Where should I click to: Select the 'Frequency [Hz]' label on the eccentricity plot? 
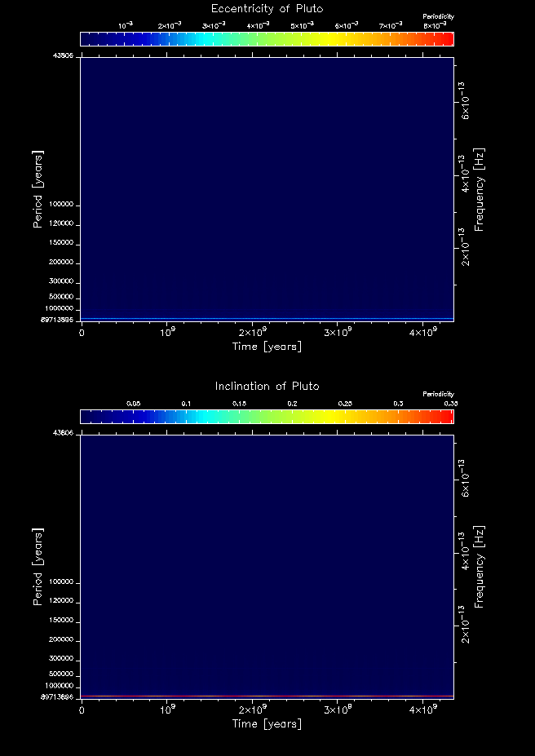[x=480, y=192]
